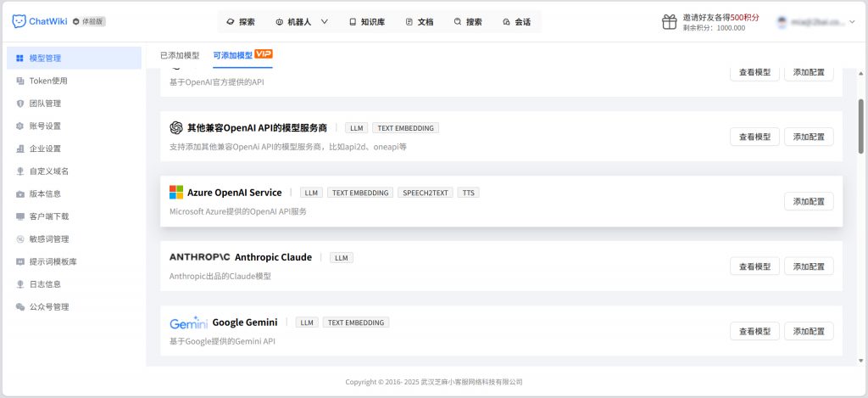Screen dimensions: 868x398
Task: Click the Anthropic logo
Action: [x=200, y=257]
